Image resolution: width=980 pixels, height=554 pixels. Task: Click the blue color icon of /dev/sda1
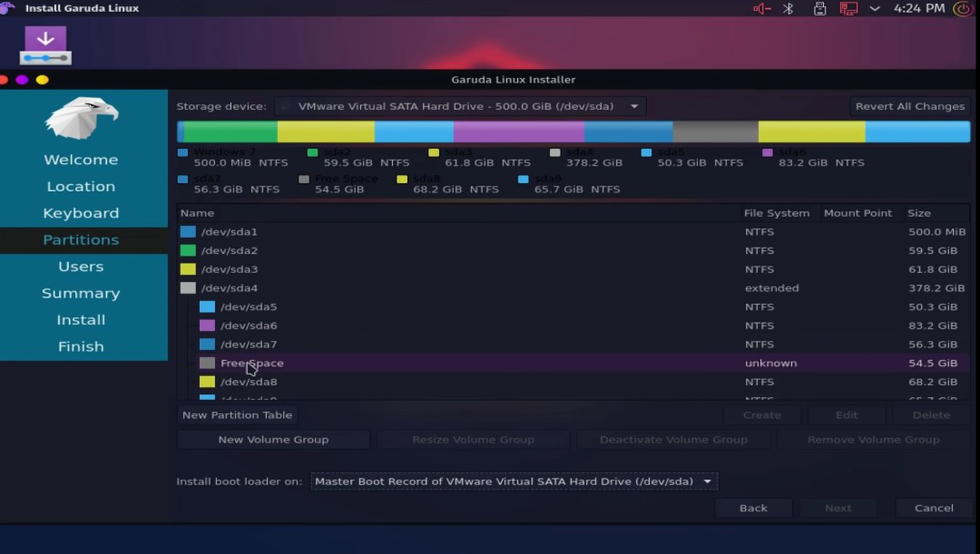point(188,232)
